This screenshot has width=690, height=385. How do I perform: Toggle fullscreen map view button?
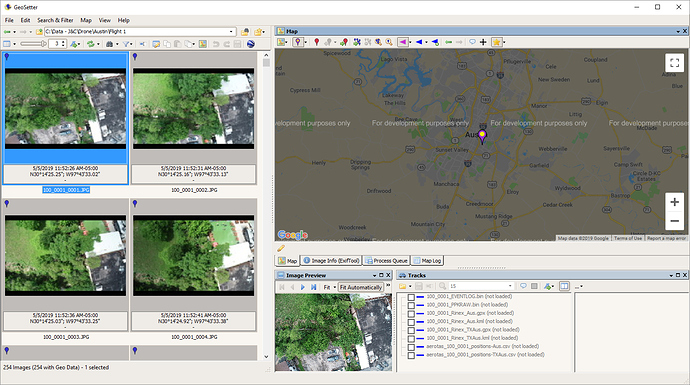[x=675, y=63]
